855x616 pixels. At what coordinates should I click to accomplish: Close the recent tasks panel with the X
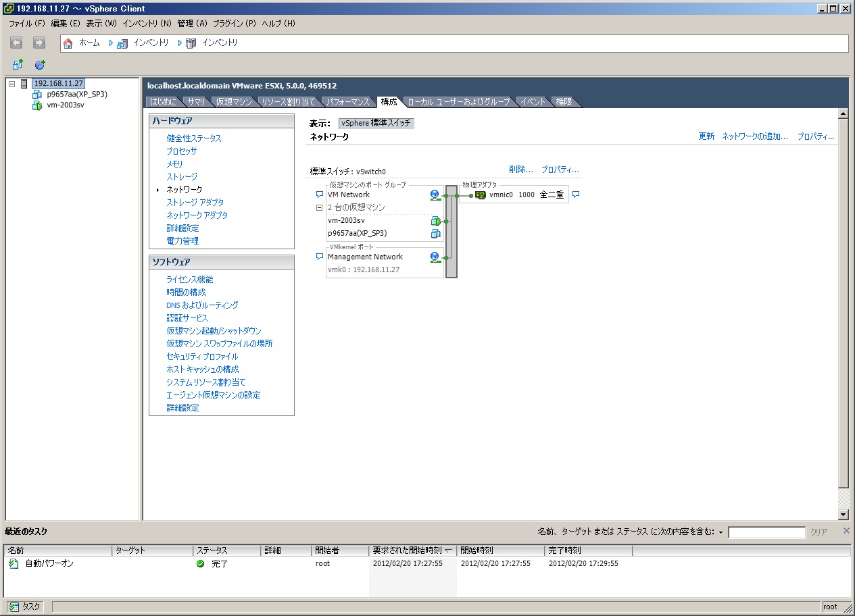click(x=846, y=531)
